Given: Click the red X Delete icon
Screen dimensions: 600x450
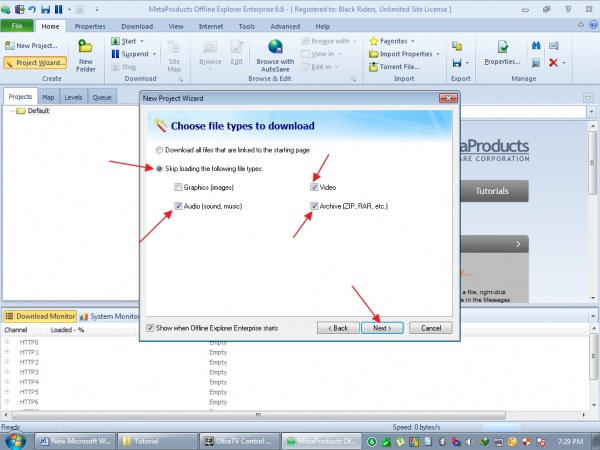Looking at the screenshot, I should (553, 62).
